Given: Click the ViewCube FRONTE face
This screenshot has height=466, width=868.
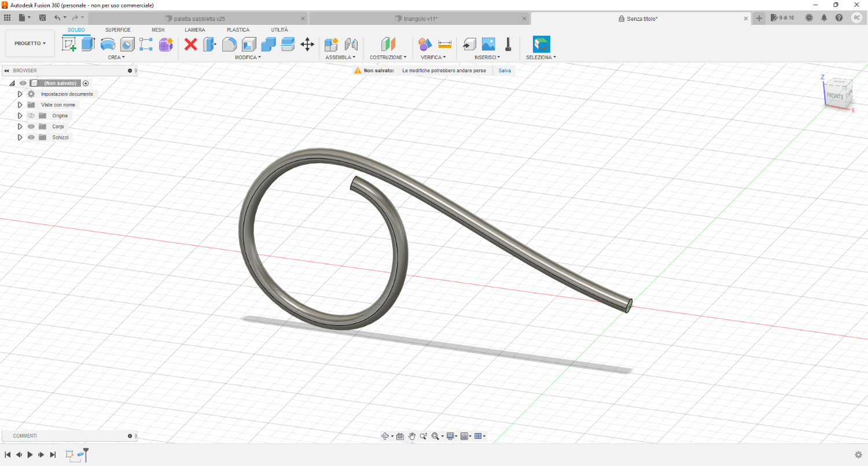Looking at the screenshot, I should click(835, 96).
